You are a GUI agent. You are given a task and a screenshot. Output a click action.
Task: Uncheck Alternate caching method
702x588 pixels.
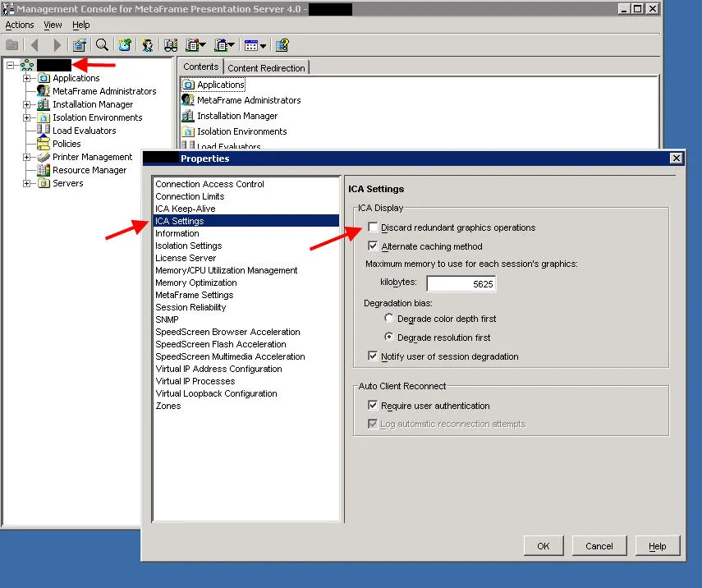pyautogui.click(x=373, y=246)
